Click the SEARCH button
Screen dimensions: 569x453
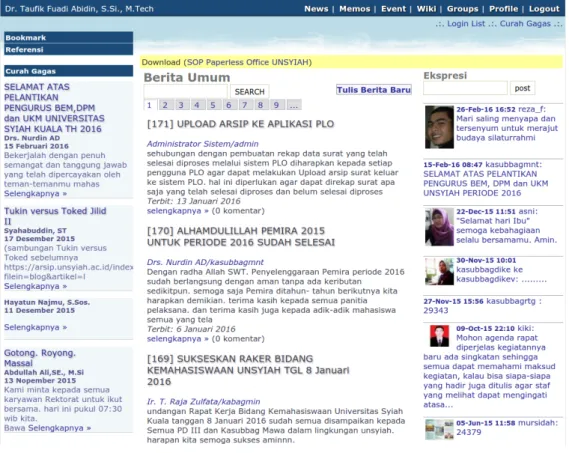pyautogui.click(x=250, y=91)
